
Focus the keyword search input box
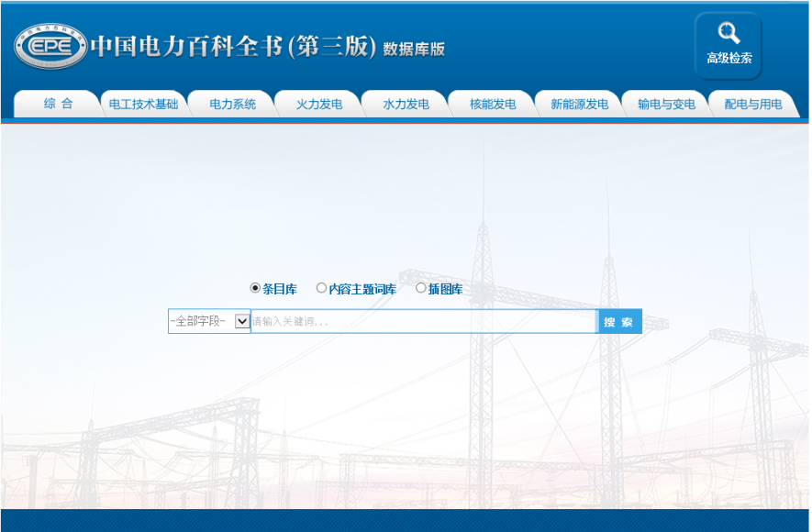pyautogui.click(x=424, y=321)
